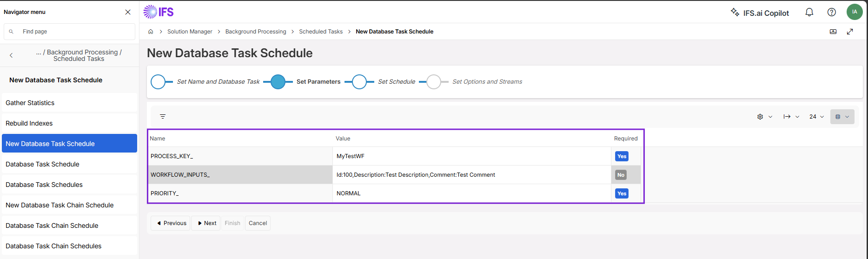The height and width of the screenshot is (259, 868).
Task: Select Set Name and Database Task step circle
Action: [x=158, y=82]
